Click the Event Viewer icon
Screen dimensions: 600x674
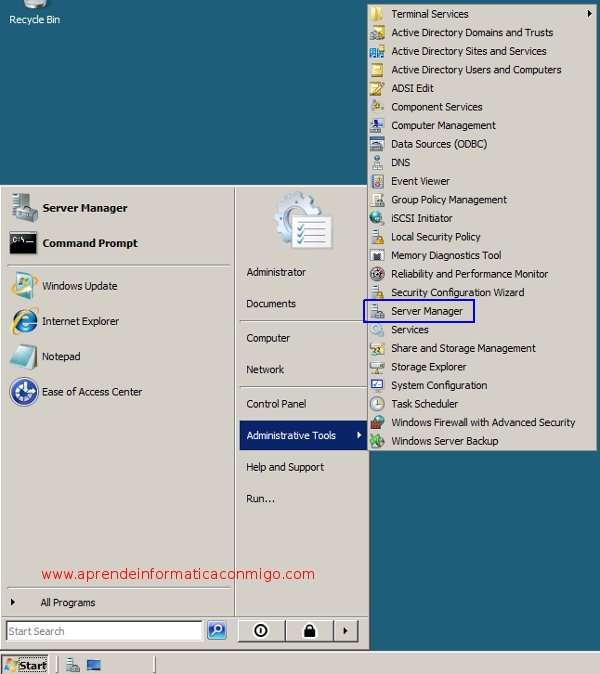pyautogui.click(x=377, y=181)
